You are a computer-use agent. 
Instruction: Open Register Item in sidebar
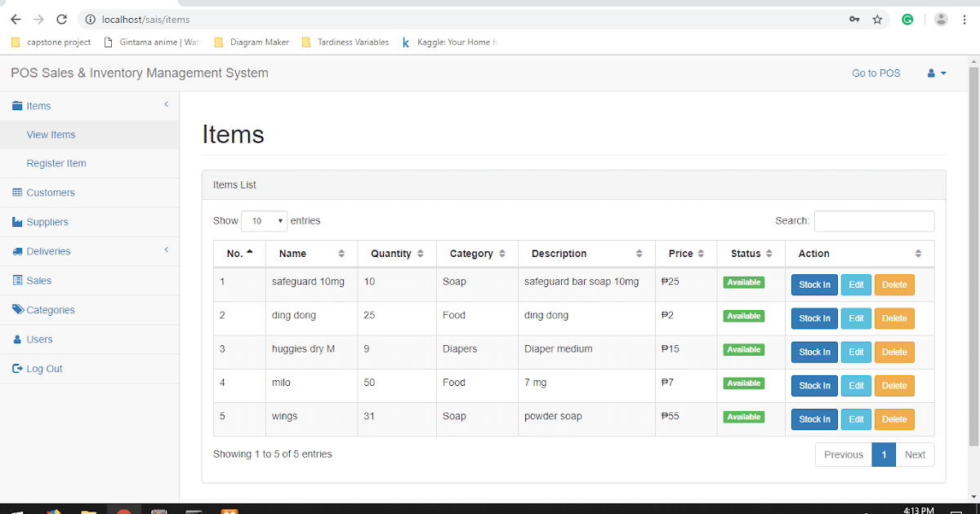pyautogui.click(x=56, y=163)
